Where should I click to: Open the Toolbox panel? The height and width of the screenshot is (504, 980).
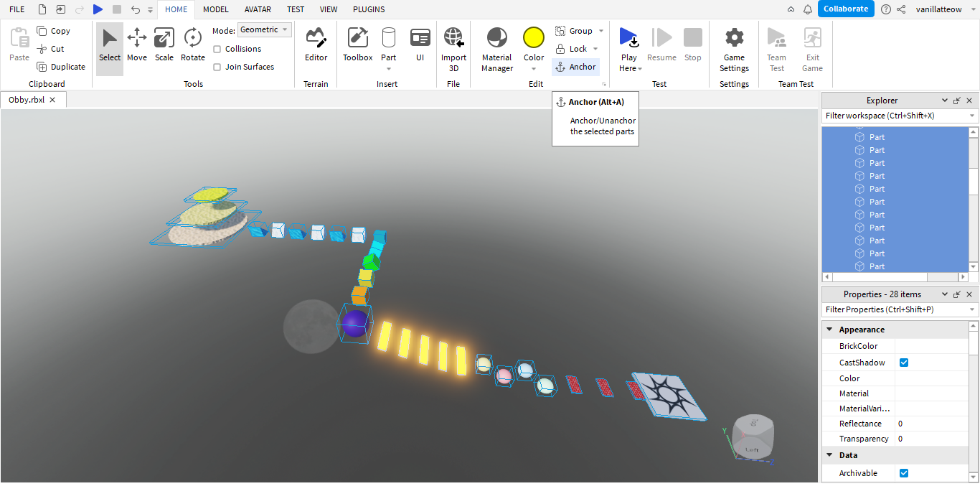(x=357, y=45)
